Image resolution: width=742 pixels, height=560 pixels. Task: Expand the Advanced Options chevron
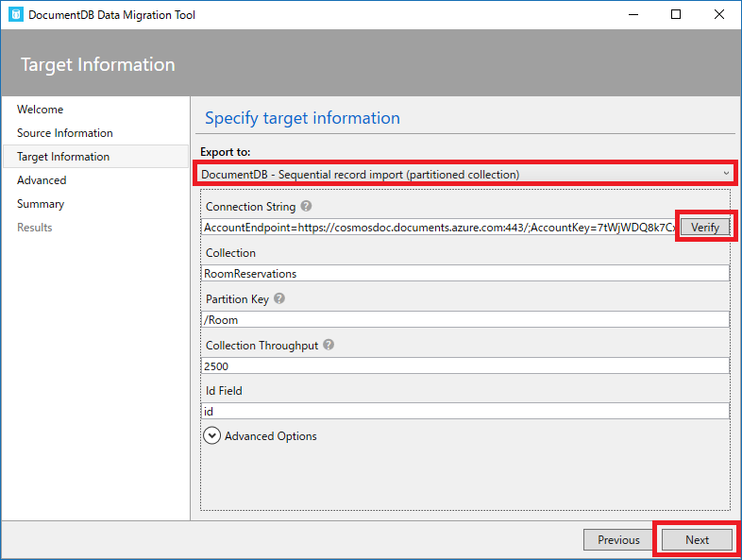(212, 435)
